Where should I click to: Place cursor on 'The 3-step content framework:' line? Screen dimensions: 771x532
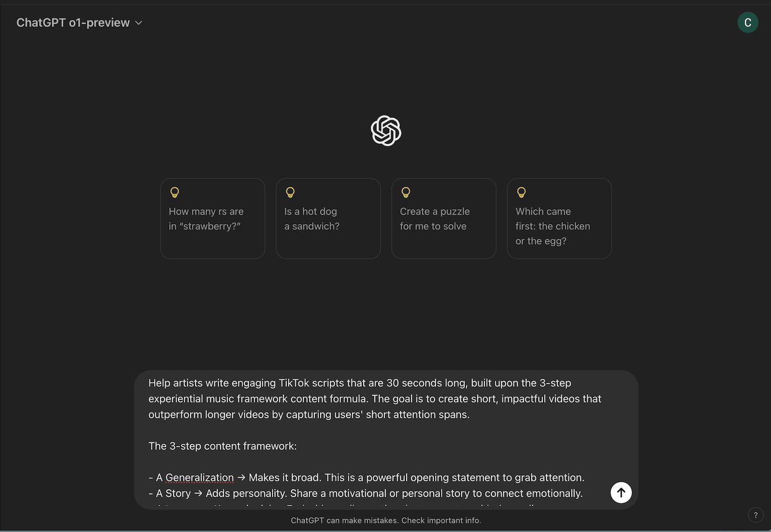[222, 446]
